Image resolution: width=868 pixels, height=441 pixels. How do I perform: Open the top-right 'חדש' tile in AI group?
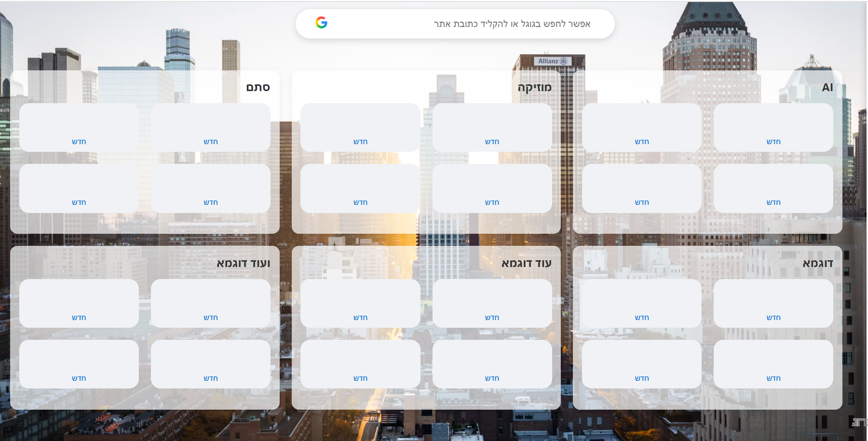click(x=773, y=128)
